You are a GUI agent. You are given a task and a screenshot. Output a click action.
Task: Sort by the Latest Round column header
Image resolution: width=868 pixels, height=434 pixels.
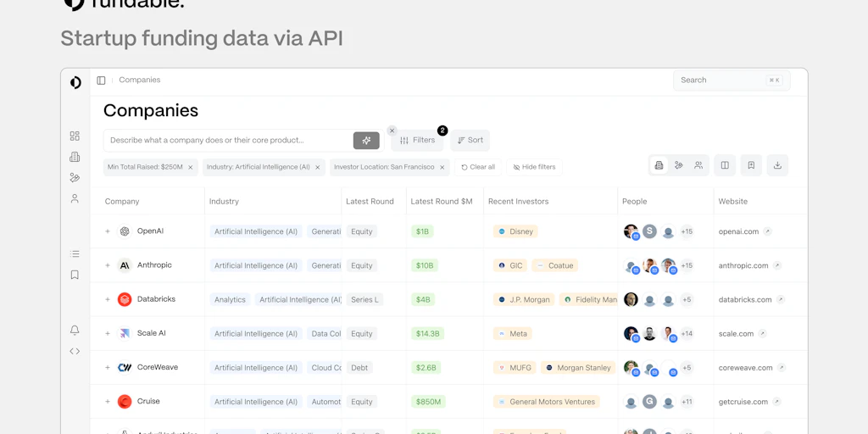pyautogui.click(x=370, y=202)
